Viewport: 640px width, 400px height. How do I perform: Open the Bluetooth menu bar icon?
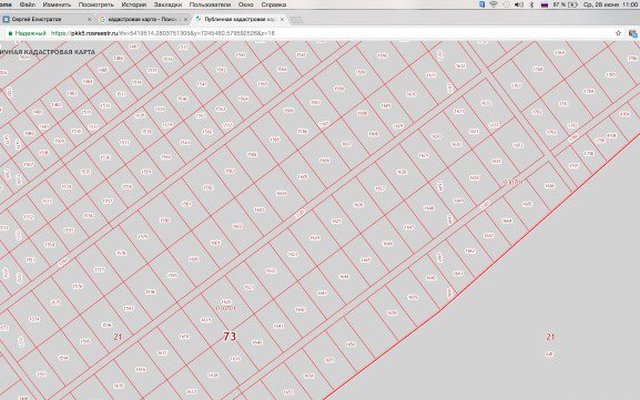[532, 5]
